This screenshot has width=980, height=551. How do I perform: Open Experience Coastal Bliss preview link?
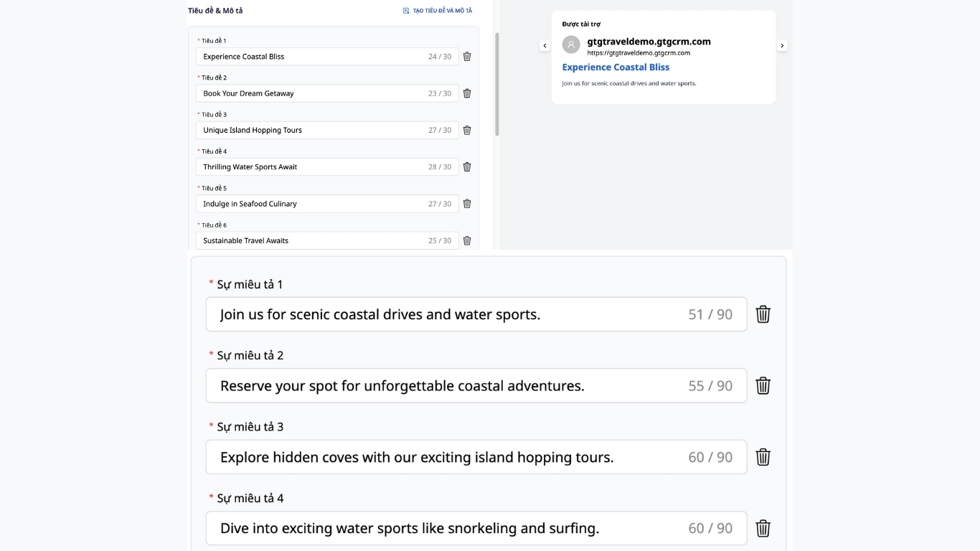click(616, 67)
